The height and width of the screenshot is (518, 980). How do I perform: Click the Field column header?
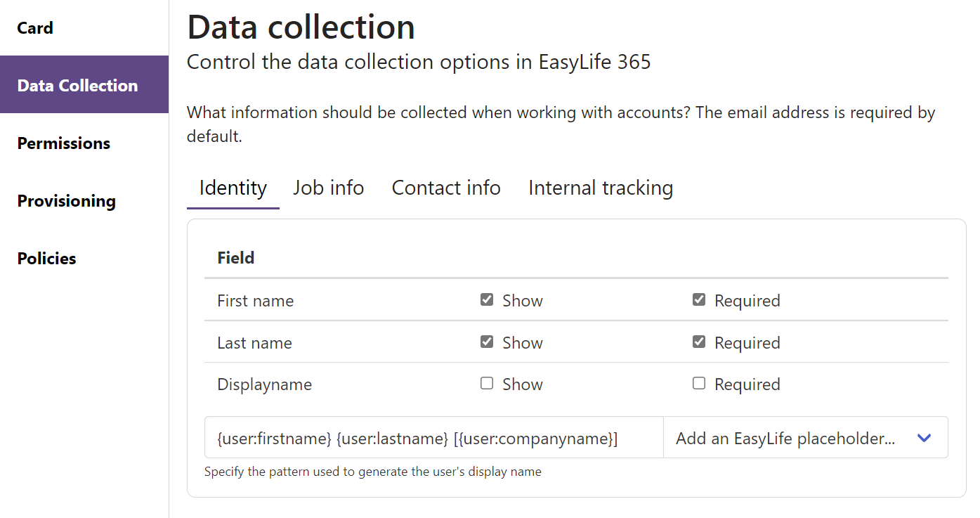pos(235,257)
